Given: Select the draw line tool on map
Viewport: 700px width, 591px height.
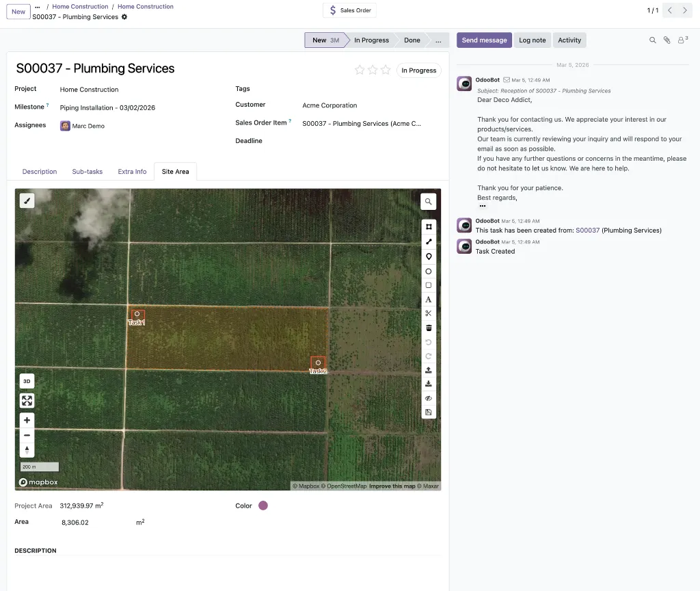Looking at the screenshot, I should (x=429, y=241).
